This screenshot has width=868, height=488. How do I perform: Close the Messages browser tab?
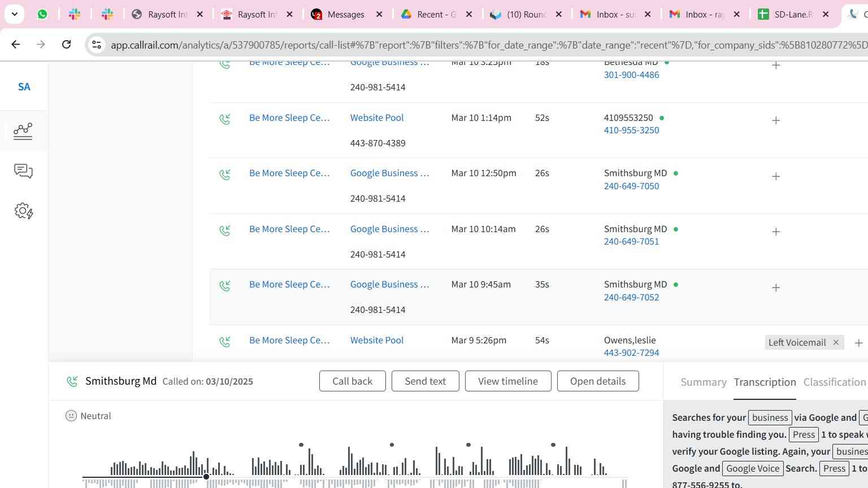[x=379, y=14]
